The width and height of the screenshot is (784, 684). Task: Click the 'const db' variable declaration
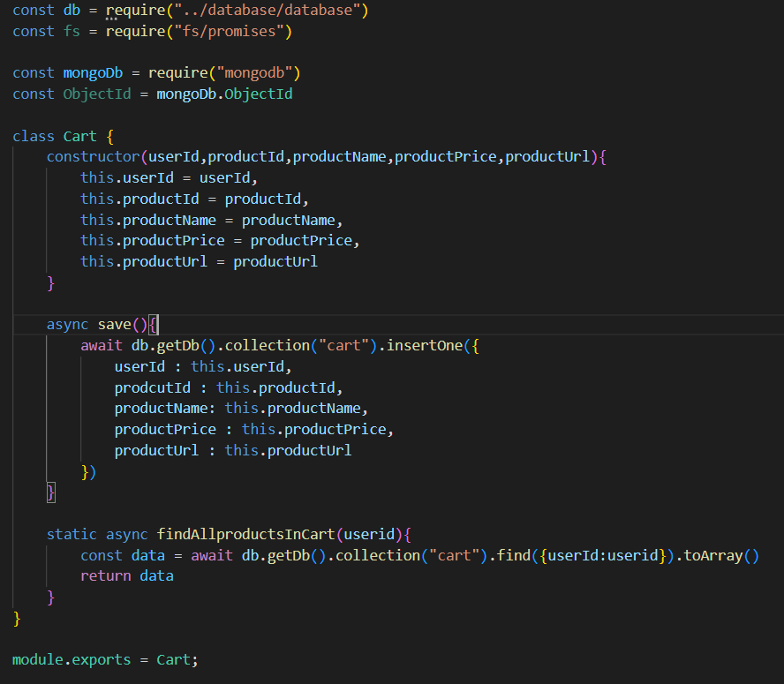click(x=47, y=10)
